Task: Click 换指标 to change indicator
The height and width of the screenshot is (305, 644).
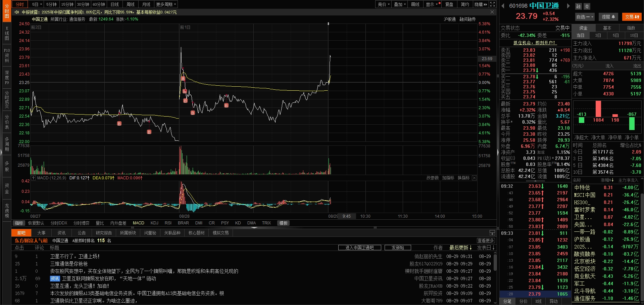Action: point(463,178)
